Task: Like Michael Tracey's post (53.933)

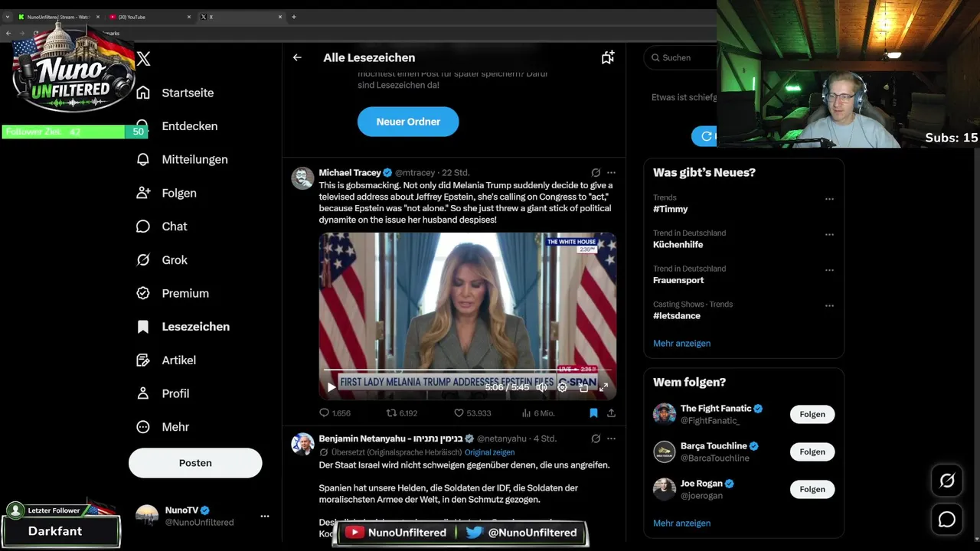Action: click(472, 413)
